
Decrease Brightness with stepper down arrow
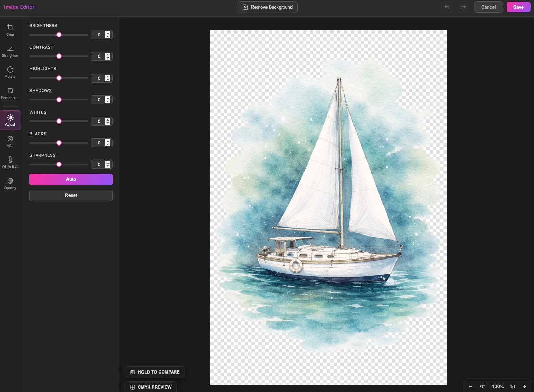(x=108, y=36)
